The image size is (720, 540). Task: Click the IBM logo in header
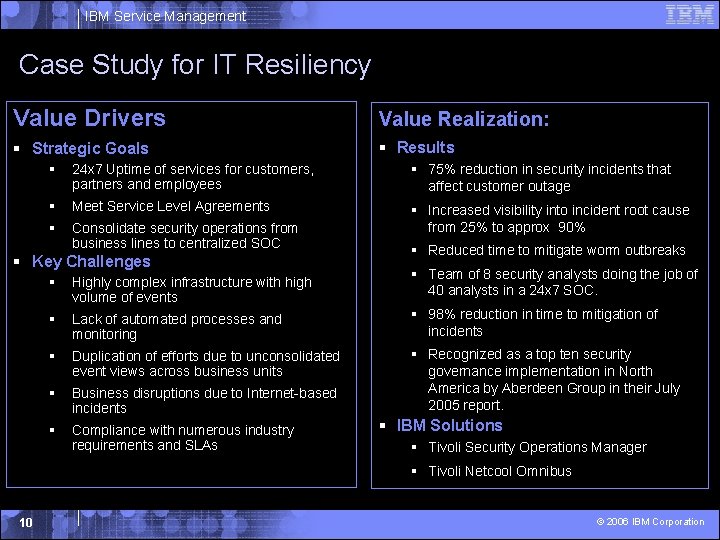pyautogui.click(x=689, y=15)
